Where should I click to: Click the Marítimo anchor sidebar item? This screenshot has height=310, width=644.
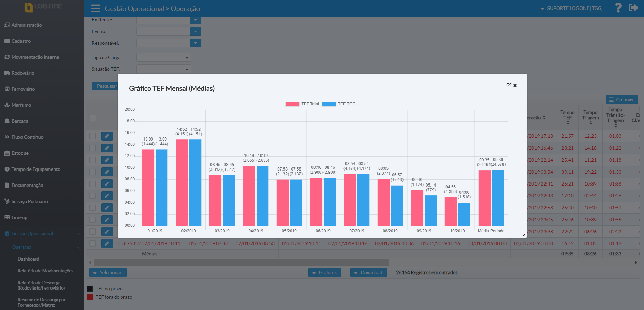[x=21, y=105]
